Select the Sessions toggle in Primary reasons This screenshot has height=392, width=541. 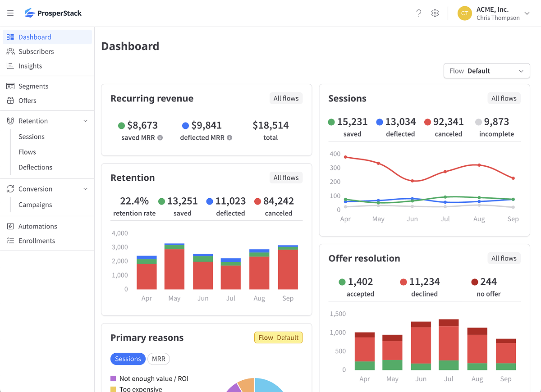click(x=128, y=359)
